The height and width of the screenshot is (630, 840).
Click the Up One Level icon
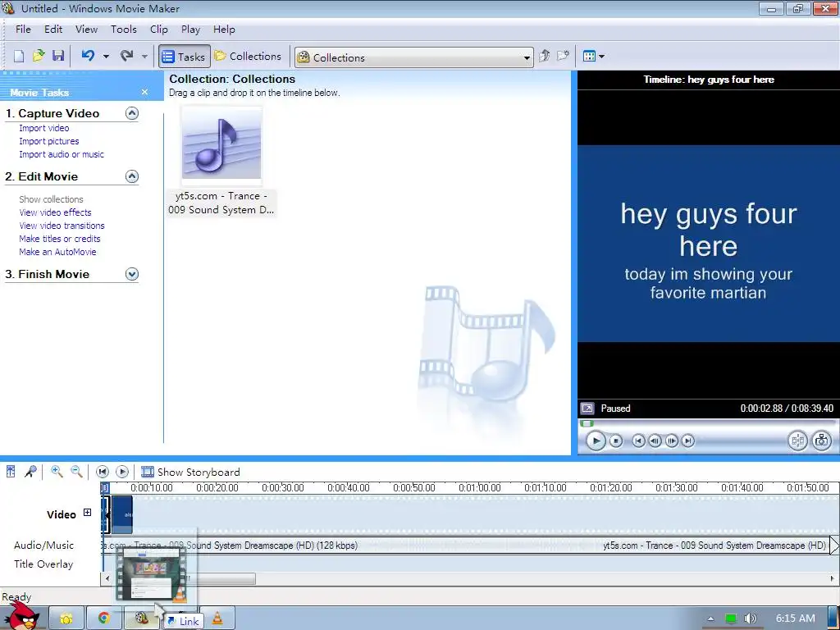[x=545, y=56]
